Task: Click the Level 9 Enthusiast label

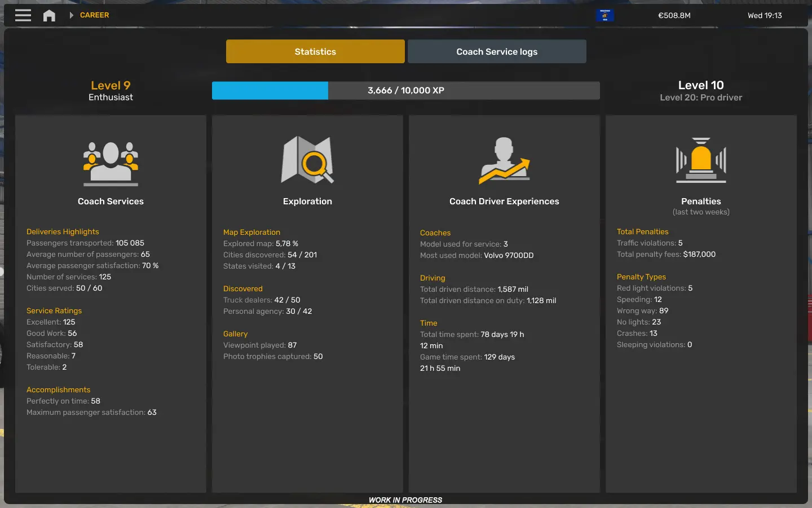Action: coord(111,91)
